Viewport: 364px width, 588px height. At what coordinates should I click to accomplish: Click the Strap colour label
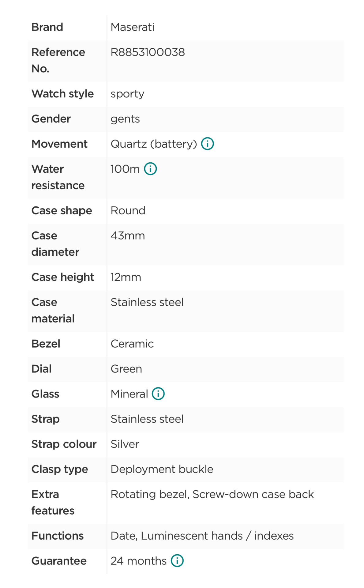pyautogui.click(x=64, y=444)
